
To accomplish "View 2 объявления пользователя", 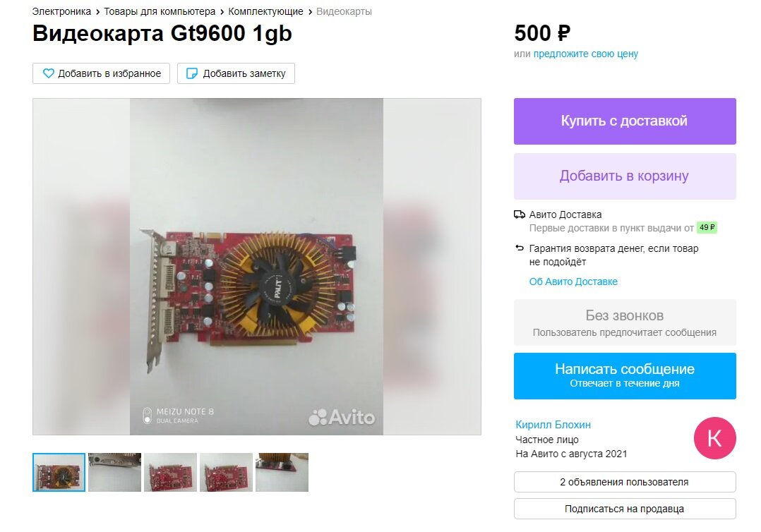I will [625, 482].
